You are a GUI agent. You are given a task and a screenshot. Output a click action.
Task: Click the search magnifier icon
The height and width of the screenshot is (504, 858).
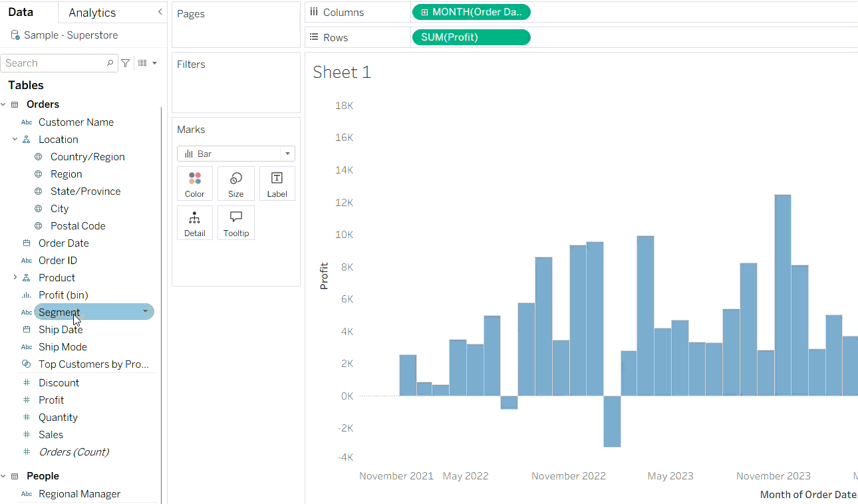coord(110,63)
